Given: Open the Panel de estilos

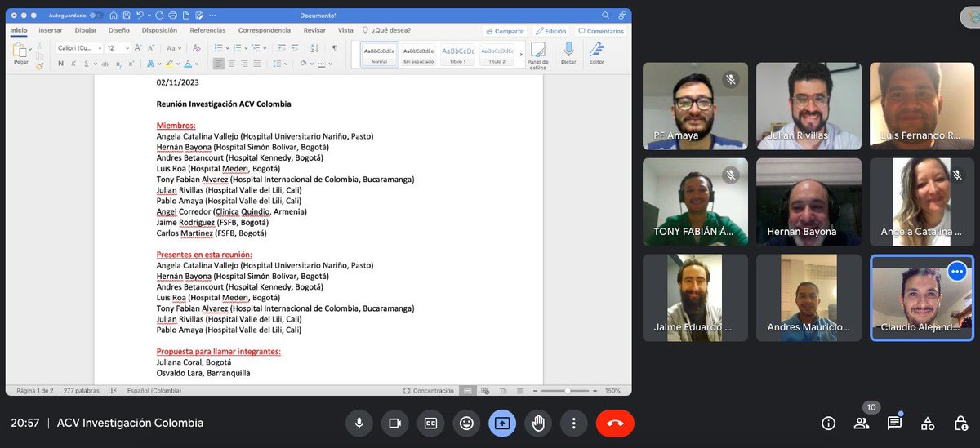Looking at the screenshot, I should (538, 55).
